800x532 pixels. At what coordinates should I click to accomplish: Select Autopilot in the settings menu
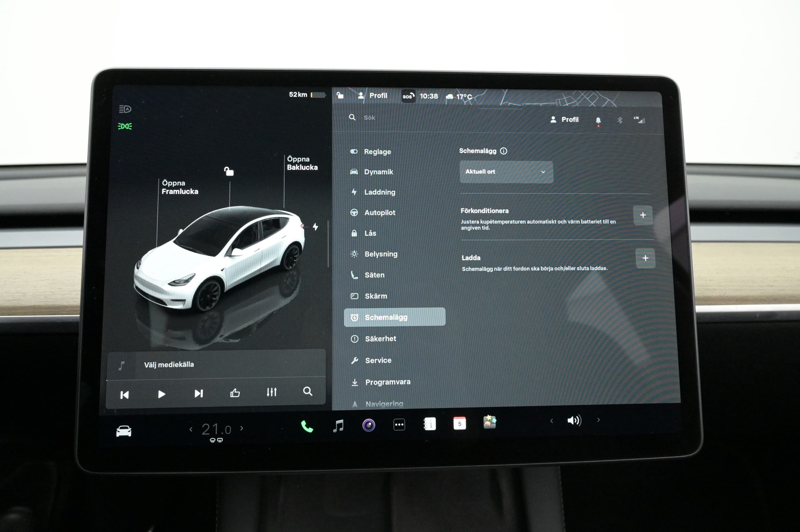(380, 213)
